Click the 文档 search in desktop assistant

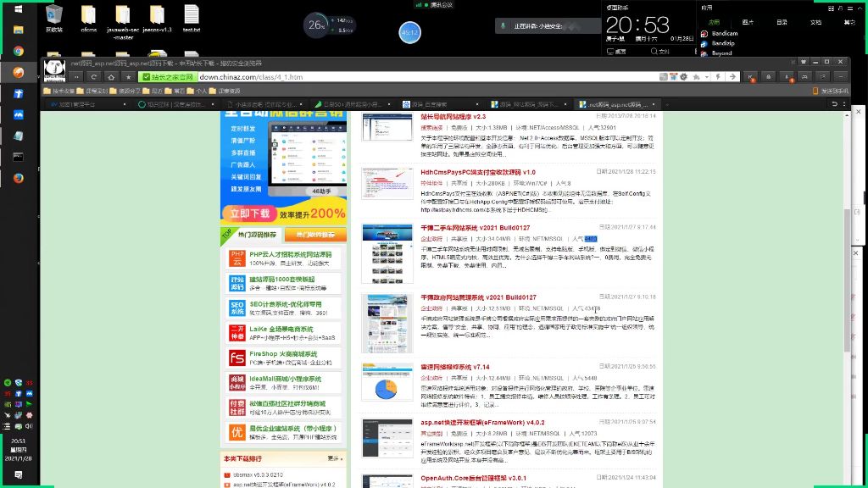click(660, 52)
